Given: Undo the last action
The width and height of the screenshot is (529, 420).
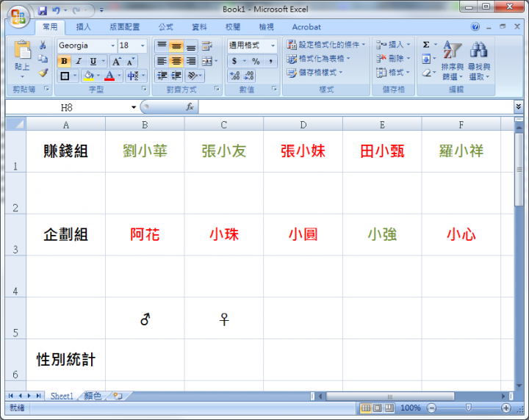Looking at the screenshot, I should tap(56, 10).
